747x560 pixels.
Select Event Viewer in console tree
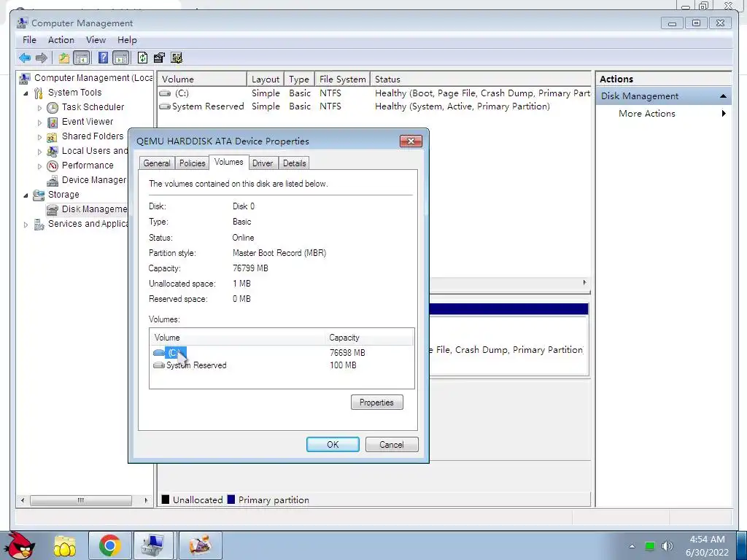point(88,122)
